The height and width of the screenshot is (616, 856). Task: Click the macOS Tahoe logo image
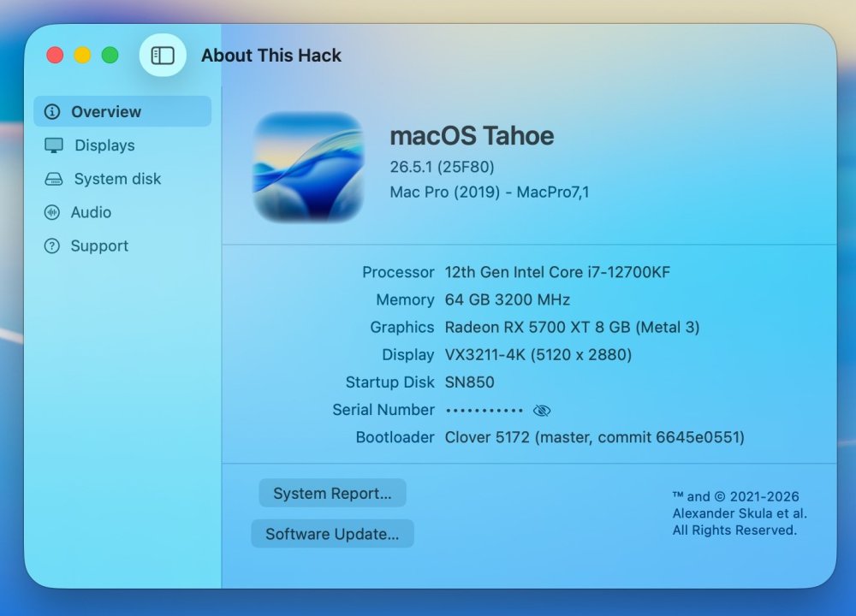tap(308, 167)
